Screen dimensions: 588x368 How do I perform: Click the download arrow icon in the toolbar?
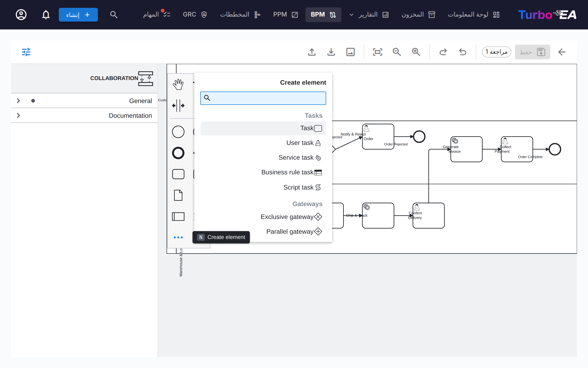[x=331, y=52]
